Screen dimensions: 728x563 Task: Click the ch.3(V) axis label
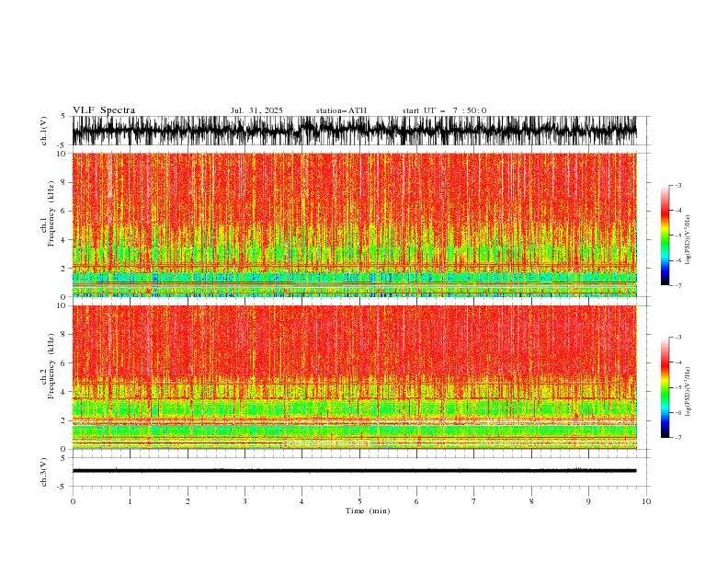44,472
